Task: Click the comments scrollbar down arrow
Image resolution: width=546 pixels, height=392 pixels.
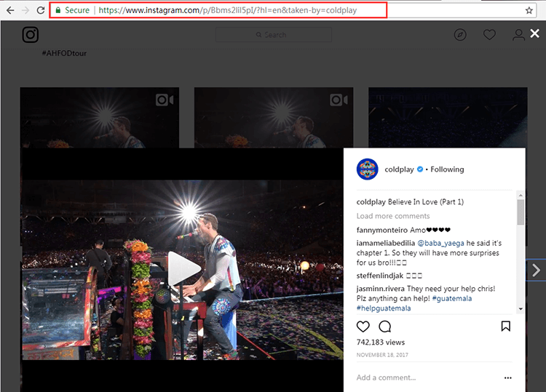Action: coord(521,309)
